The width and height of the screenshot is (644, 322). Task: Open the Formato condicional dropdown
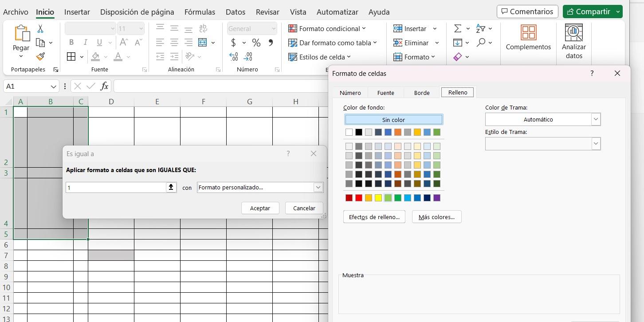click(327, 28)
